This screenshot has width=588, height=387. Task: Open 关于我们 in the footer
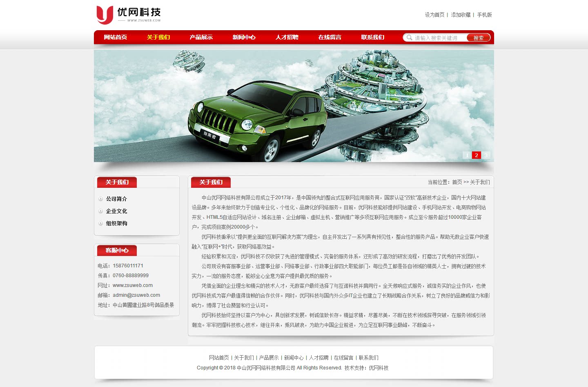coord(244,358)
